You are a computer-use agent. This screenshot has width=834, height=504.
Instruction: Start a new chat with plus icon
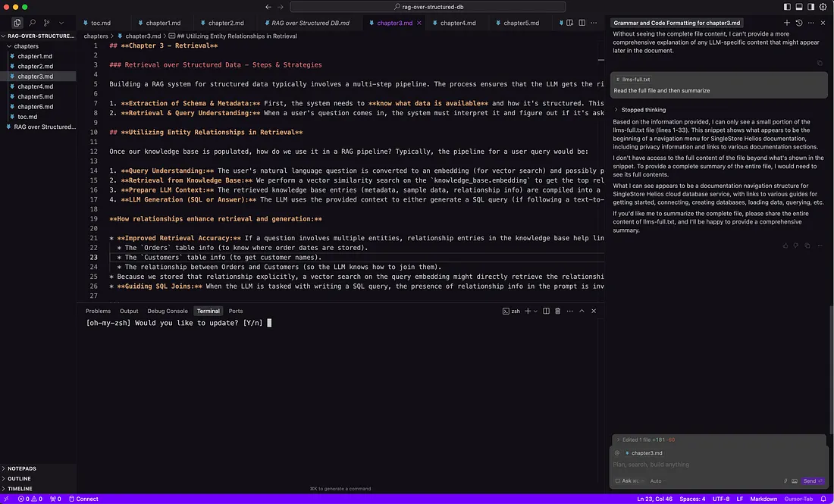pos(786,23)
